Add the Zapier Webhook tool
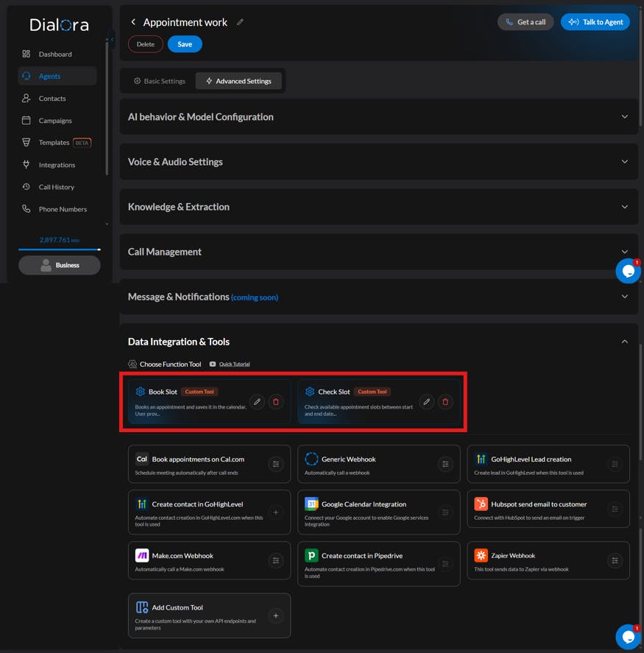Screen dimensions: 644x653 point(615,560)
